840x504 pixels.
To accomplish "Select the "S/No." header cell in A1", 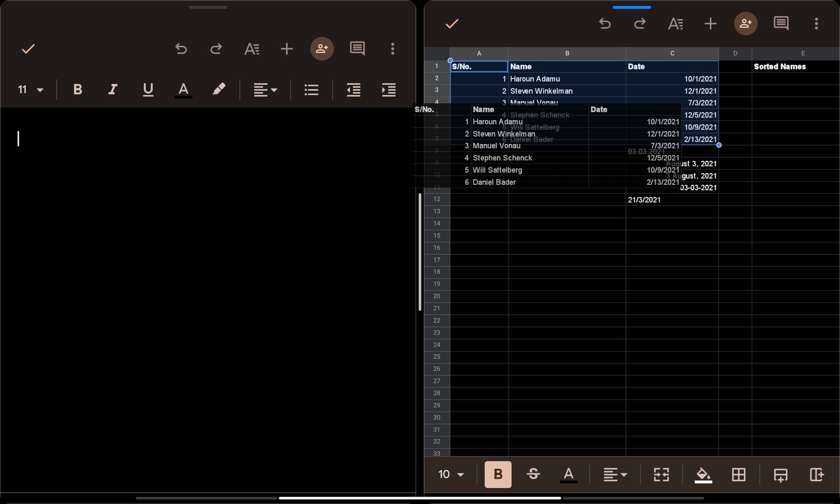I will click(479, 66).
